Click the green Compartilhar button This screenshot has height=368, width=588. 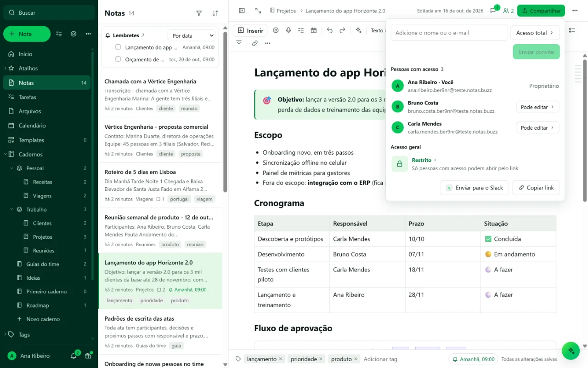(x=541, y=11)
